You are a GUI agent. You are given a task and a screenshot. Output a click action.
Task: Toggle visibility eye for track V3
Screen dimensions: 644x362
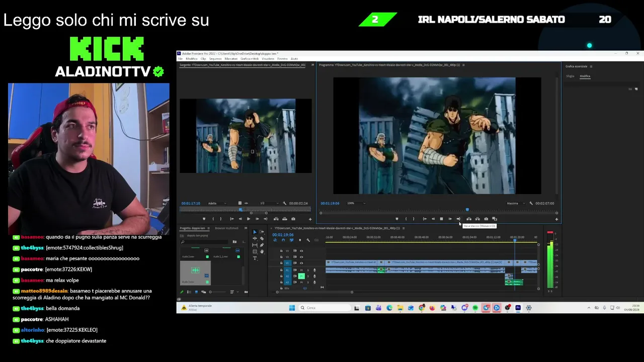point(301,251)
